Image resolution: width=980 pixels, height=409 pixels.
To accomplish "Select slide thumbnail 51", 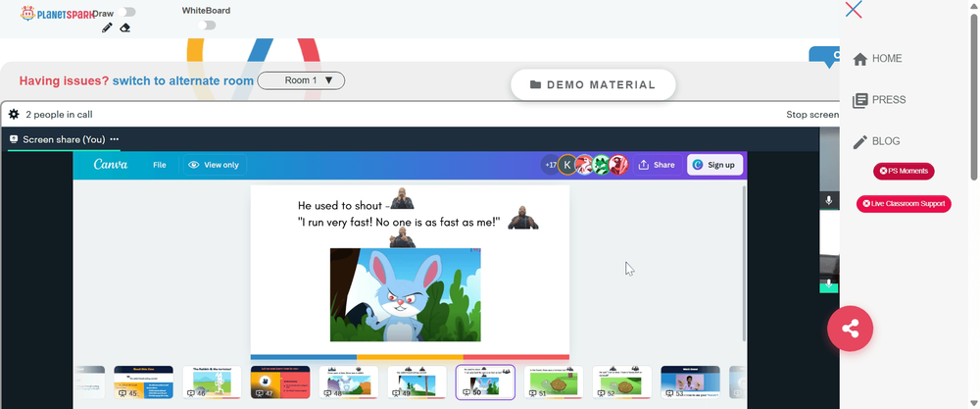I will pyautogui.click(x=554, y=383).
